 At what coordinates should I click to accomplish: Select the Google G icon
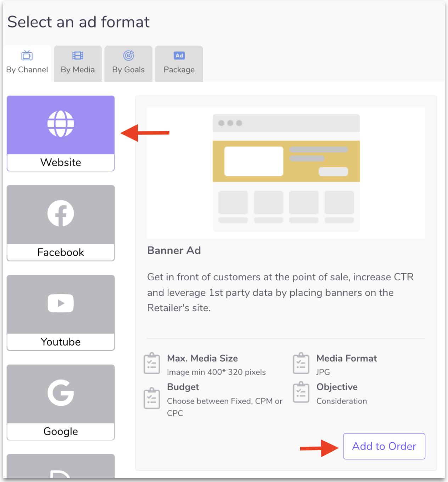(x=61, y=393)
